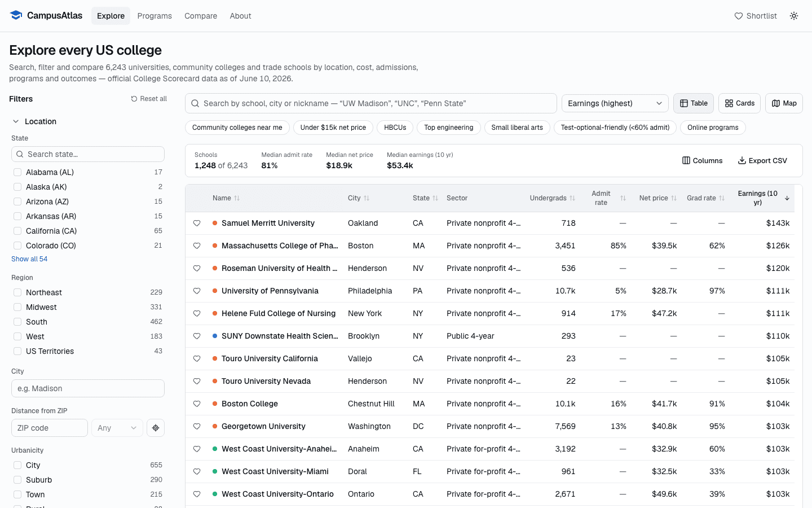Open the Explore nav tab

(x=111, y=16)
